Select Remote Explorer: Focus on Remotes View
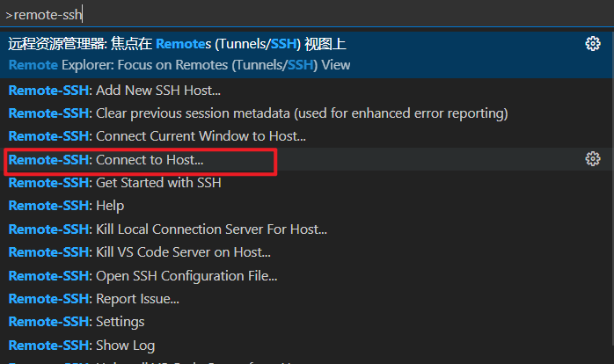Viewport: 614px width, 364px height. tap(306, 55)
